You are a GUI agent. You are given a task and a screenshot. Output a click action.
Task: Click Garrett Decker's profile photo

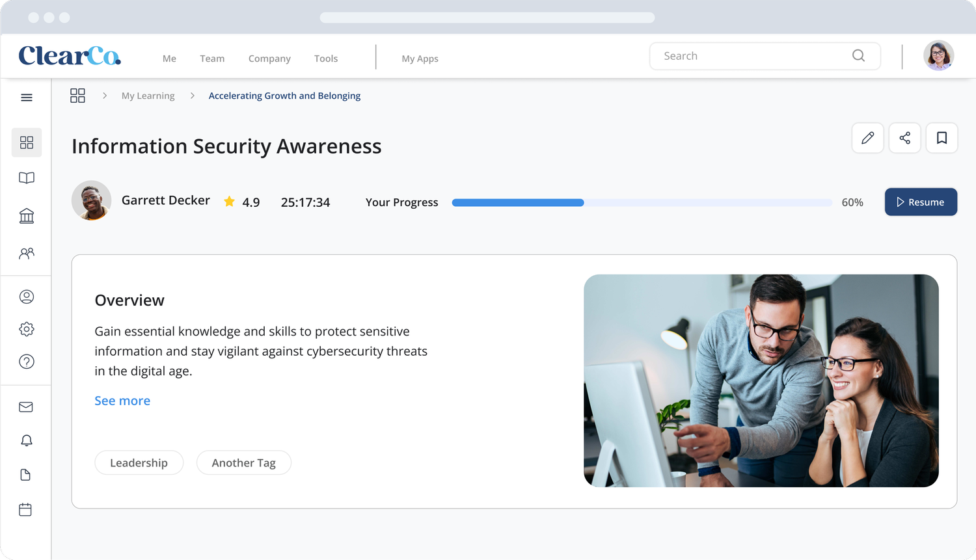[x=91, y=200]
